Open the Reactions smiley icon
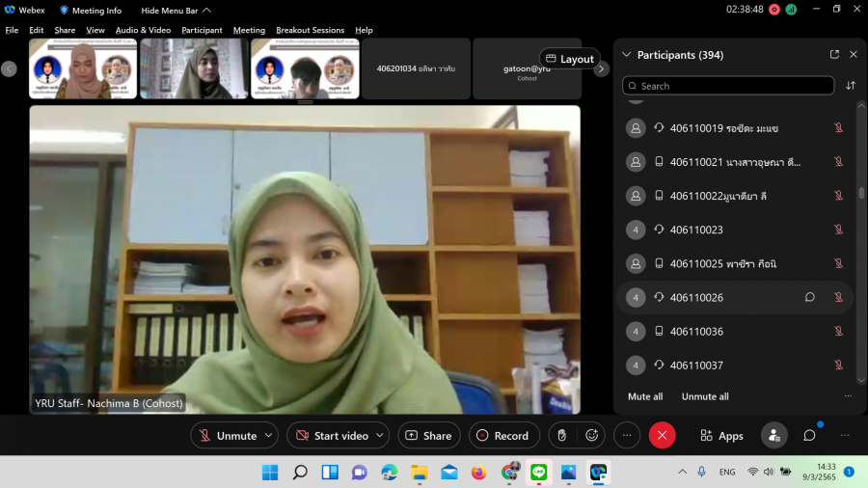Viewport: 868px width, 488px height. click(592, 435)
